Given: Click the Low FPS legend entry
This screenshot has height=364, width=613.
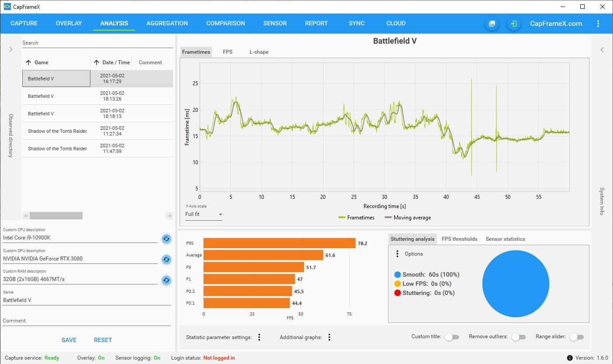Looking at the screenshot, I should tap(423, 284).
